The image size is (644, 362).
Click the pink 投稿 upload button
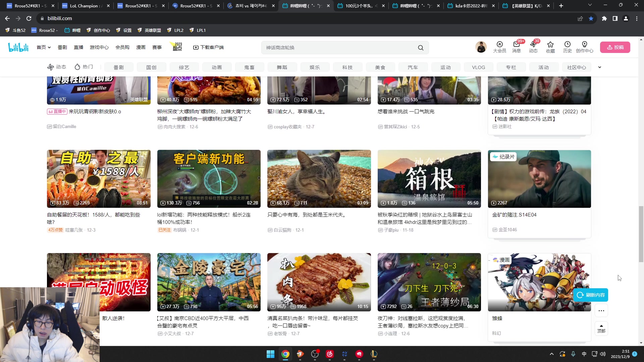click(x=615, y=47)
